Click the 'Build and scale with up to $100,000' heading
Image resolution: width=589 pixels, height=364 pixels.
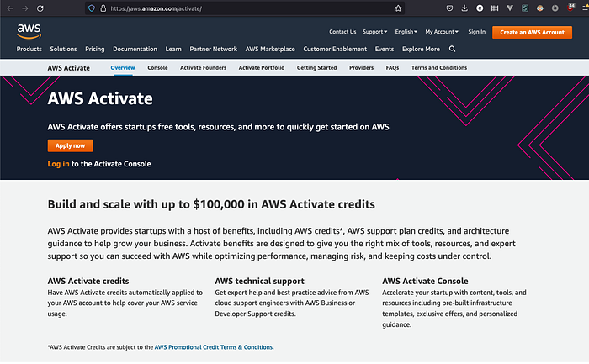click(x=211, y=204)
